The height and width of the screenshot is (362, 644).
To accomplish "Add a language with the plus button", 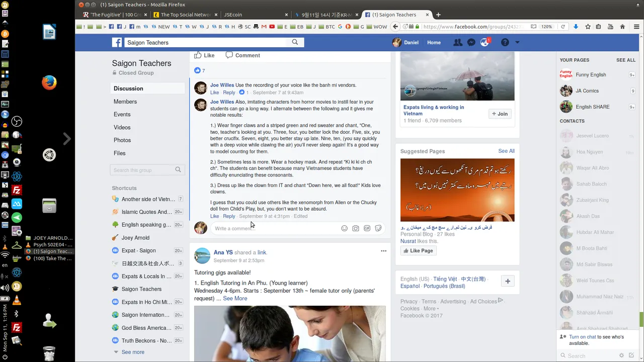I will click(x=507, y=282).
